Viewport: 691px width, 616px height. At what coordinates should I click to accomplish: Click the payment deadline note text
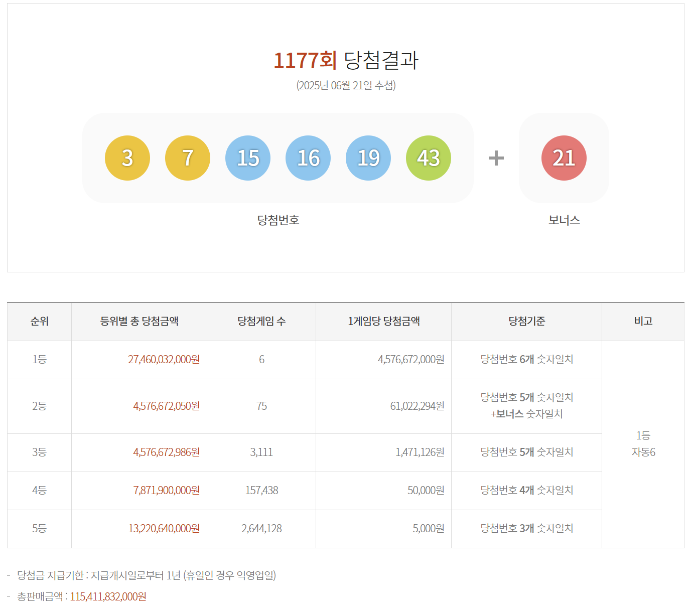pos(148,575)
